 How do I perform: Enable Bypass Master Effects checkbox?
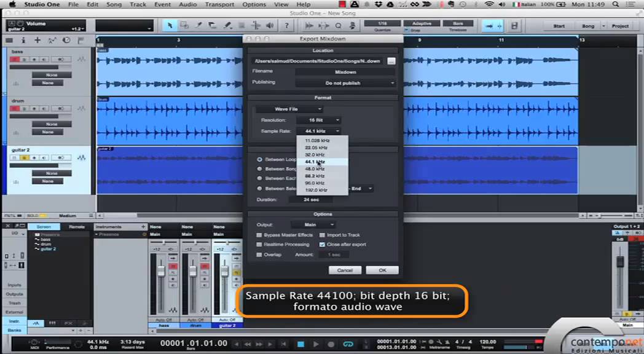click(x=259, y=235)
